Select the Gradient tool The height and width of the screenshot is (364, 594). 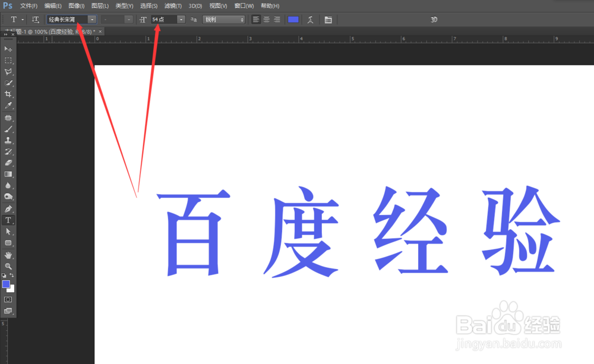click(x=8, y=174)
